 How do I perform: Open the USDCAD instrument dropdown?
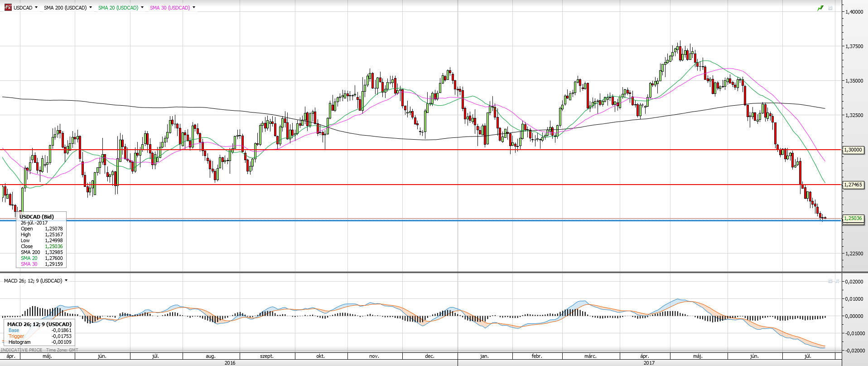pos(37,8)
